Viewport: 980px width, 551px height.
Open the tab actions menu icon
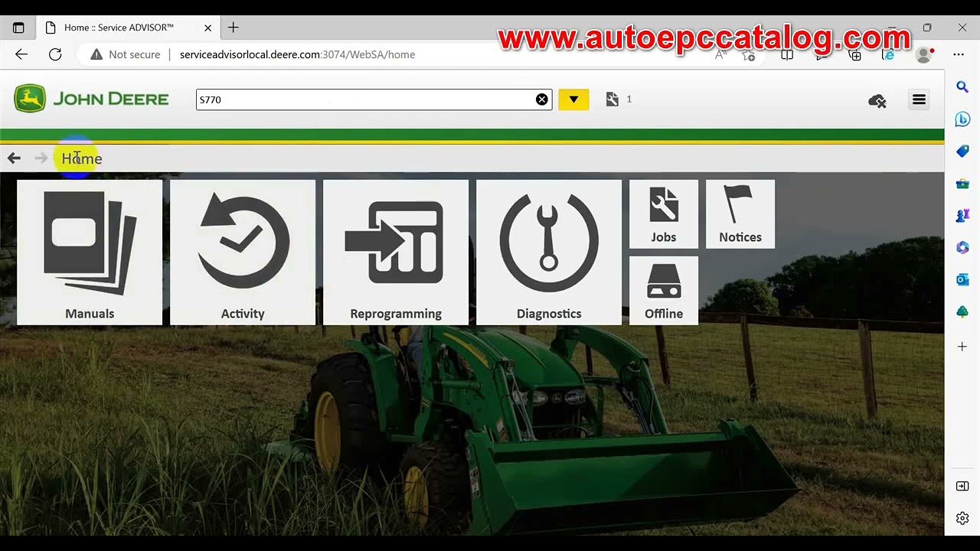pos(18,28)
